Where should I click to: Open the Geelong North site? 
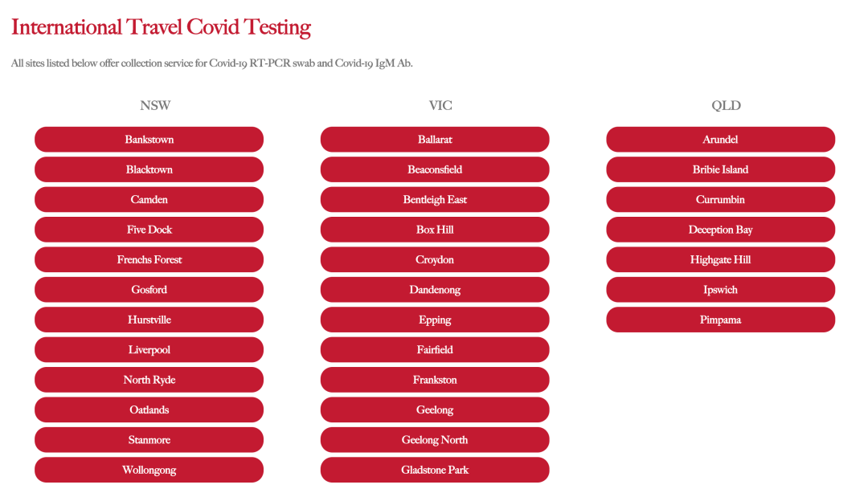[435, 440]
